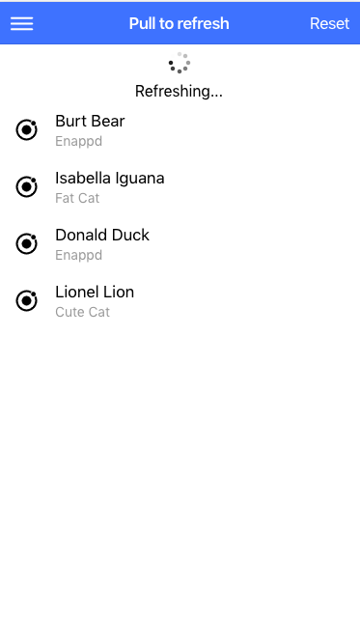This screenshot has height=644, width=360.
Task: Click the refreshing spinner icon
Action: pyautogui.click(x=180, y=63)
